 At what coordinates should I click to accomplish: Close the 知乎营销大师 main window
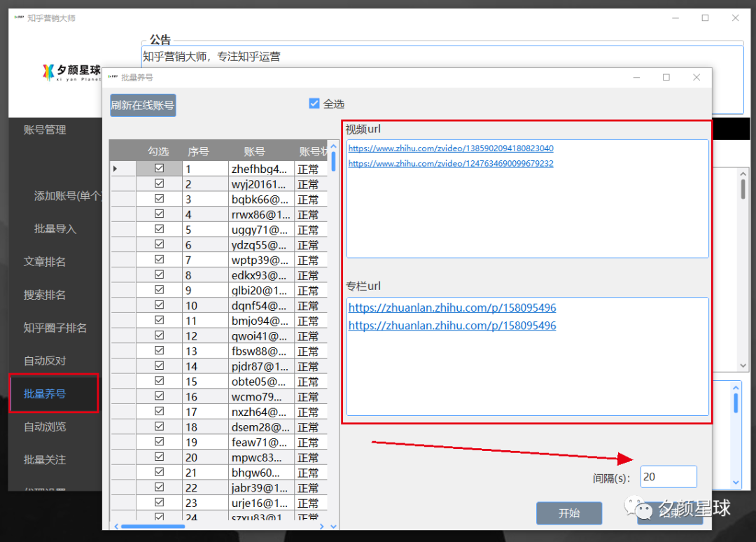[x=735, y=18]
